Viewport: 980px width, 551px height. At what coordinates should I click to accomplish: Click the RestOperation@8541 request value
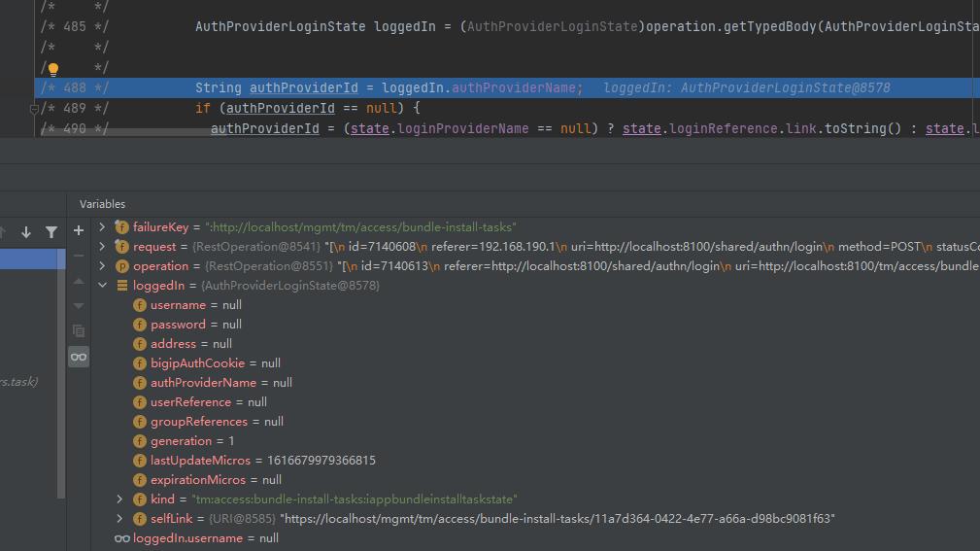[x=256, y=247]
